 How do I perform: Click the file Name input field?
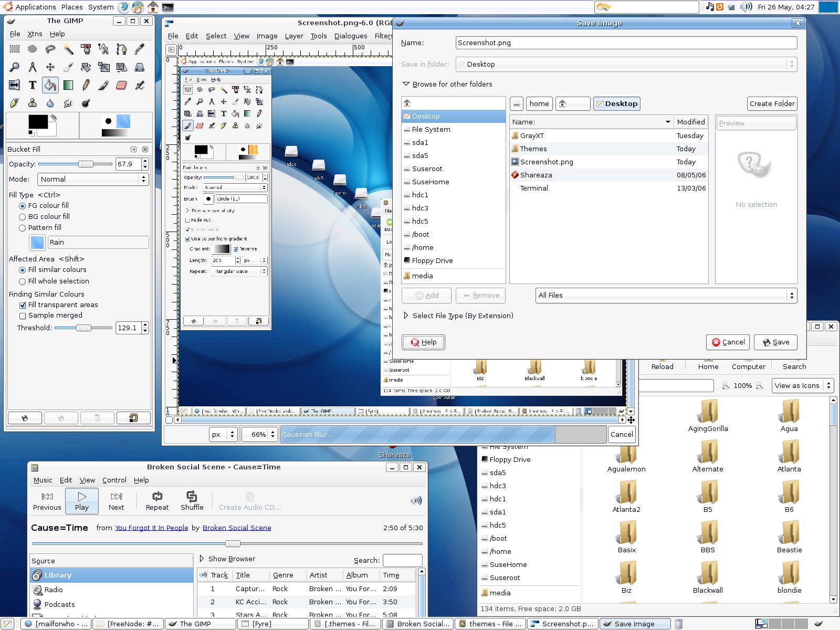(626, 43)
